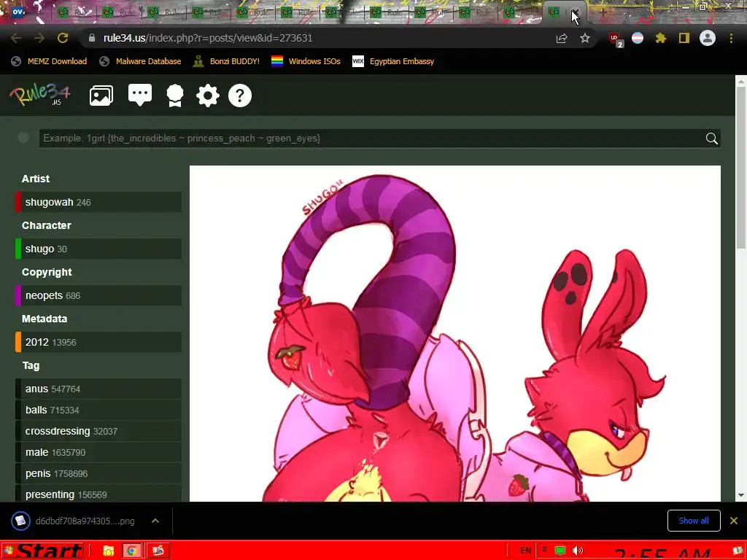This screenshot has width=747, height=560.
Task: Click the presenting tag link
Action: (50, 494)
